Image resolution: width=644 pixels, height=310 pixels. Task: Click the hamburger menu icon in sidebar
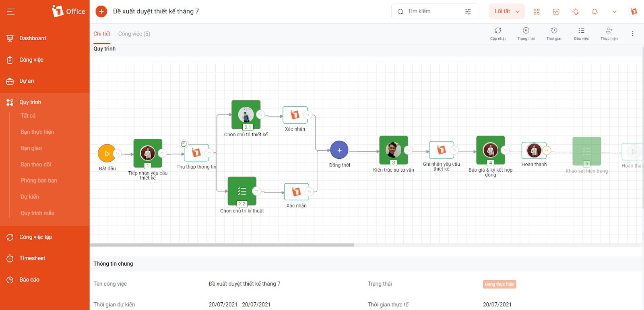click(10, 11)
